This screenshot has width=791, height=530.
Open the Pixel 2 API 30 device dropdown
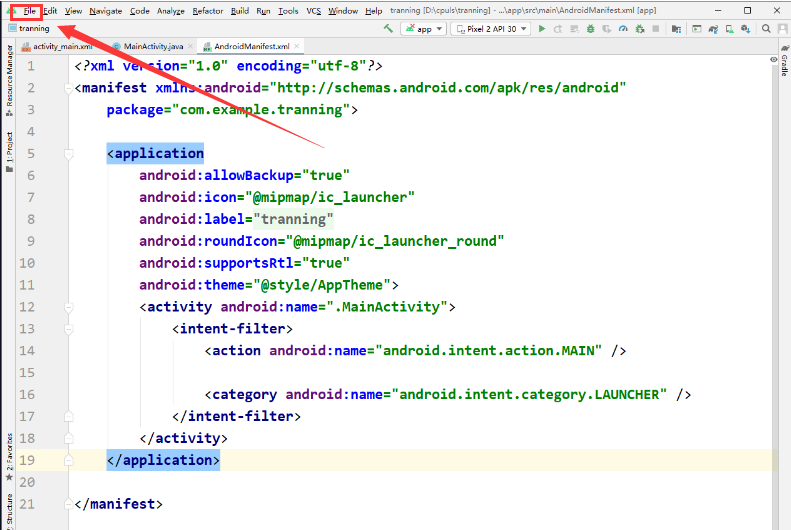pyautogui.click(x=491, y=29)
